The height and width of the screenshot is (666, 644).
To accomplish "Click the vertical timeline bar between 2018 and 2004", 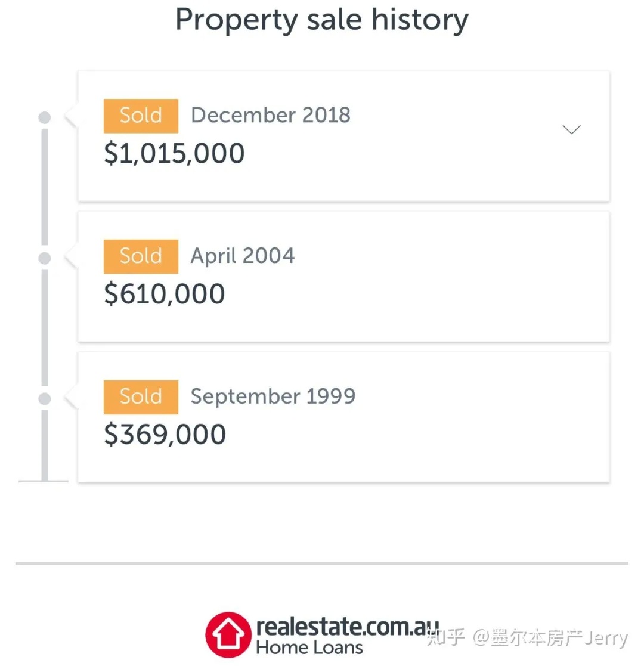I will pyautogui.click(x=45, y=187).
